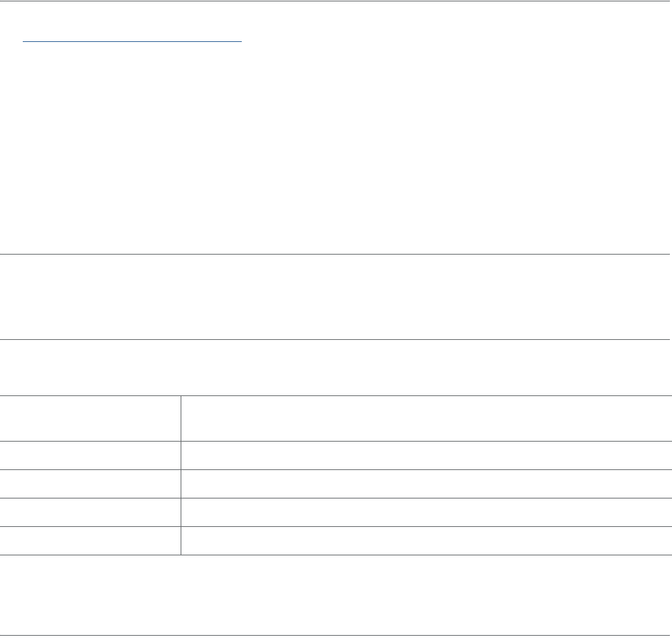Click the last-row right table cell
This screenshot has width=672, height=640.
[425, 540]
